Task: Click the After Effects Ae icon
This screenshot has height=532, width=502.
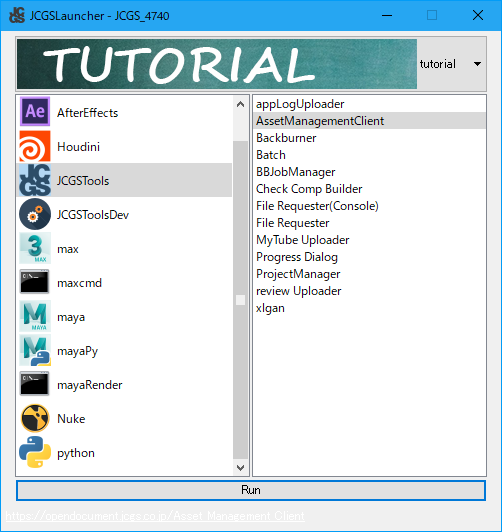Action: 35,112
